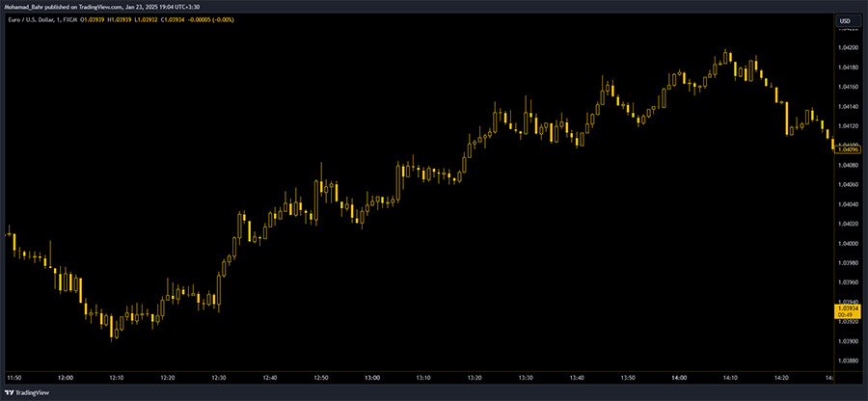Image resolution: width=868 pixels, height=401 pixels.
Task: Click the 13:30 time axis label
Action: pos(525,377)
